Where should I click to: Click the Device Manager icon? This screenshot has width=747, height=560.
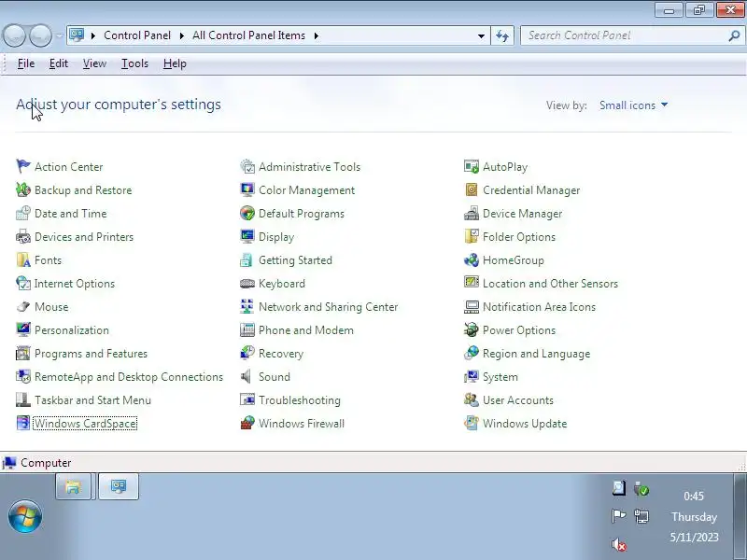tap(472, 214)
